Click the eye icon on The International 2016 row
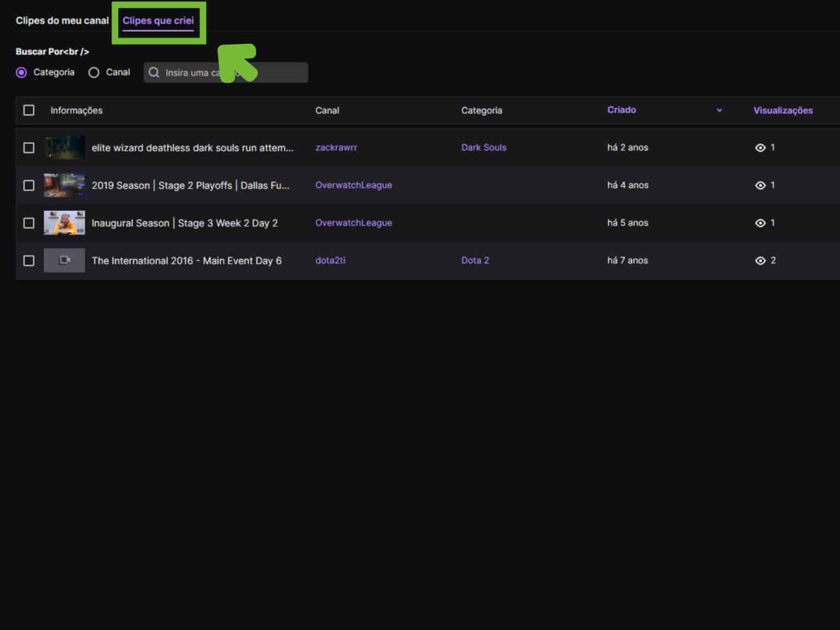 [x=760, y=260]
